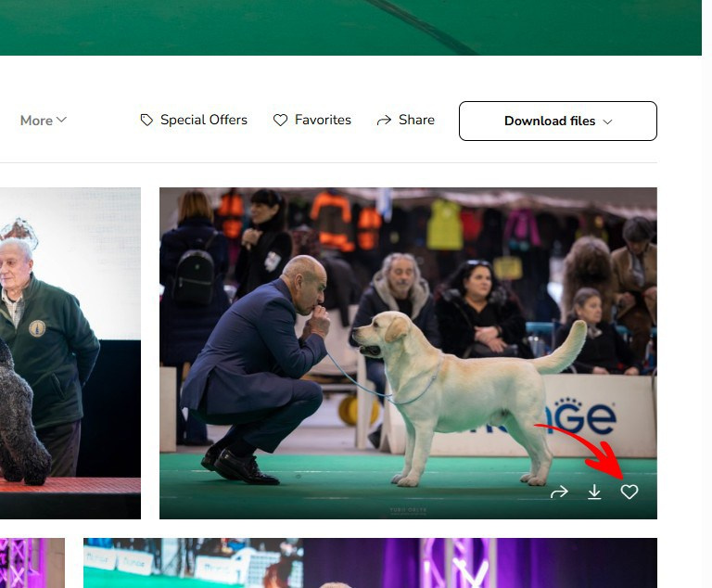Favorite the Labrador photo with heart icon
712x588 pixels.
tap(629, 492)
